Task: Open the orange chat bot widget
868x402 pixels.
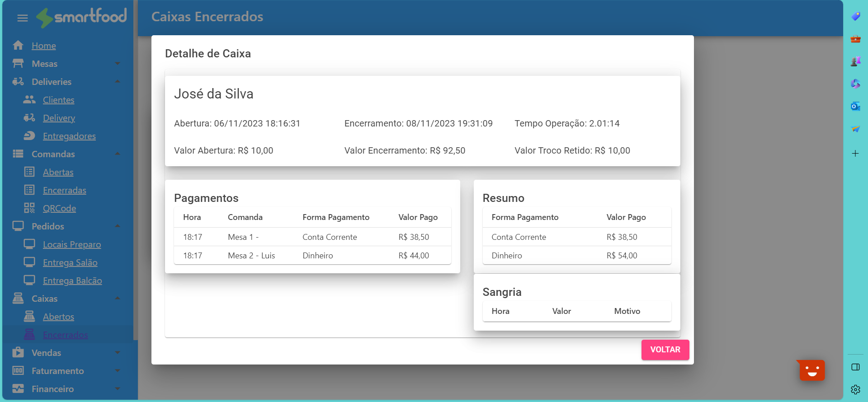Action: [812, 370]
